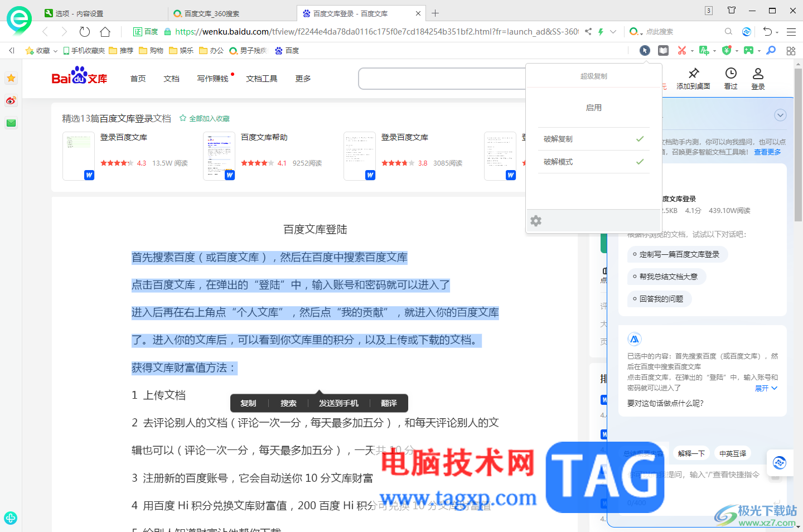The image size is (803, 532).
Task: Click the green circular icon at the sidebar bottom
Action: pos(10,518)
